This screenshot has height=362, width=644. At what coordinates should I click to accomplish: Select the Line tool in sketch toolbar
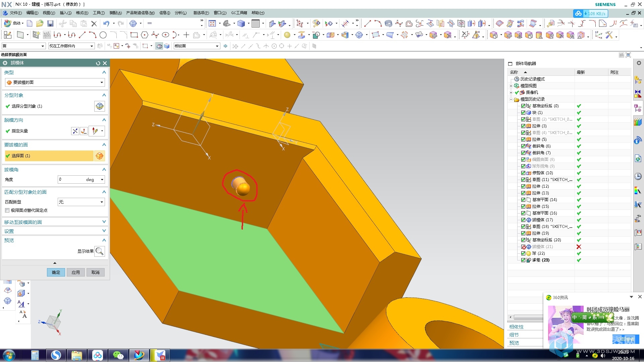82,35
